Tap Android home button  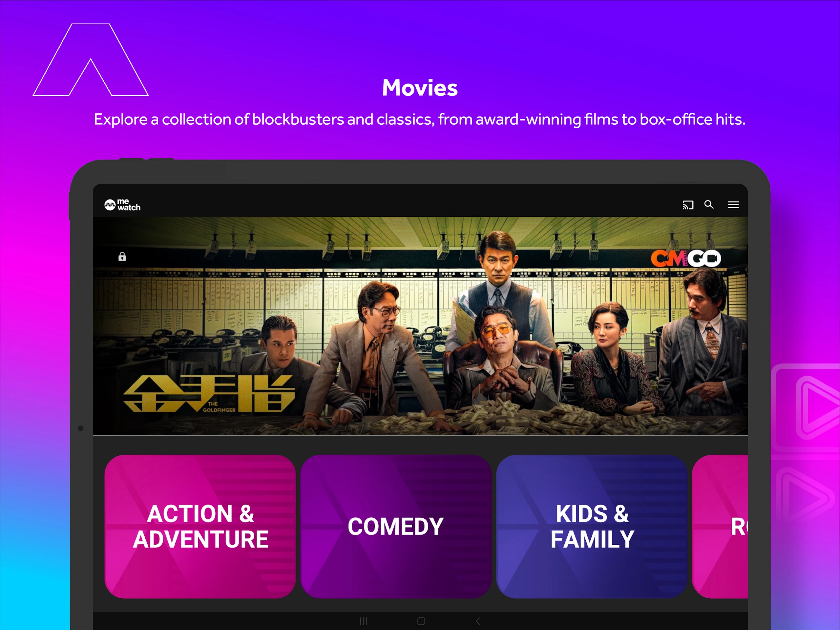pos(421,621)
